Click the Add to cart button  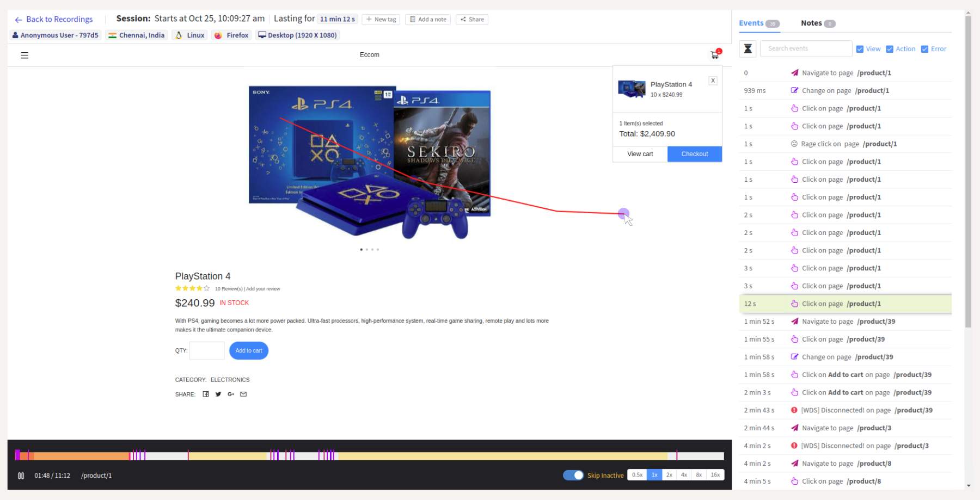click(x=249, y=350)
